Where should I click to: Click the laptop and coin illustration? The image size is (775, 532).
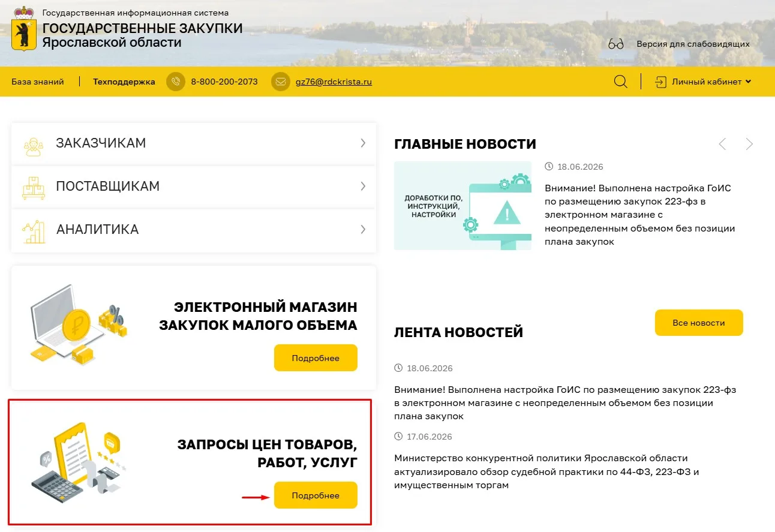pyautogui.click(x=78, y=326)
